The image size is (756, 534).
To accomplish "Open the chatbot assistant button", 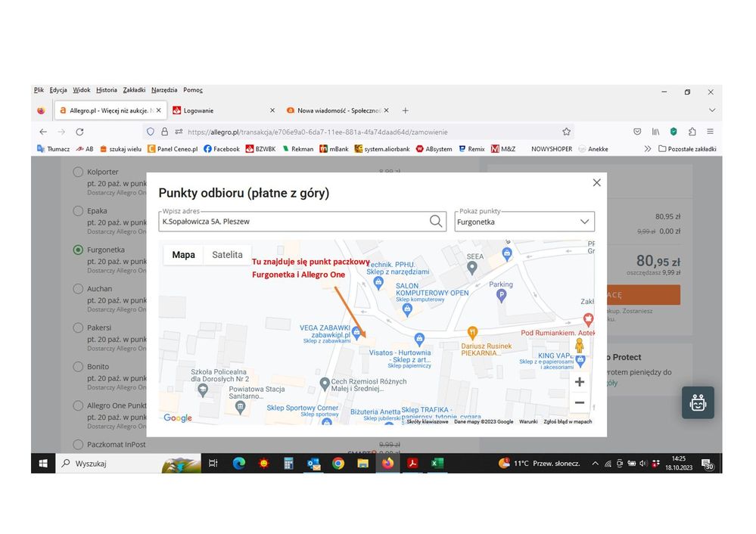I will click(698, 402).
